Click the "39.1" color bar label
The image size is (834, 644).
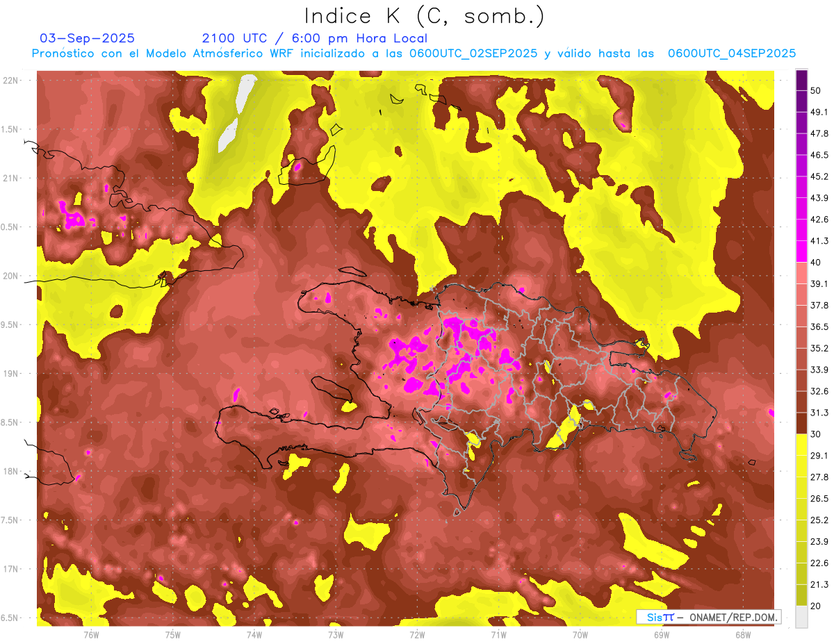tap(819, 283)
